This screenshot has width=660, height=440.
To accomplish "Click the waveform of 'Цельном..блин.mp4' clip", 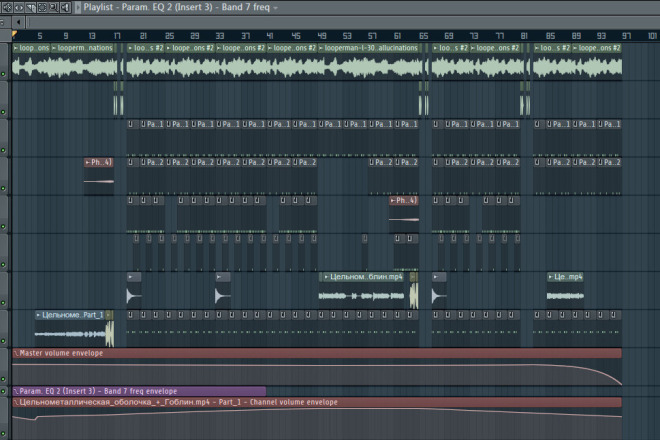I will point(361,296).
